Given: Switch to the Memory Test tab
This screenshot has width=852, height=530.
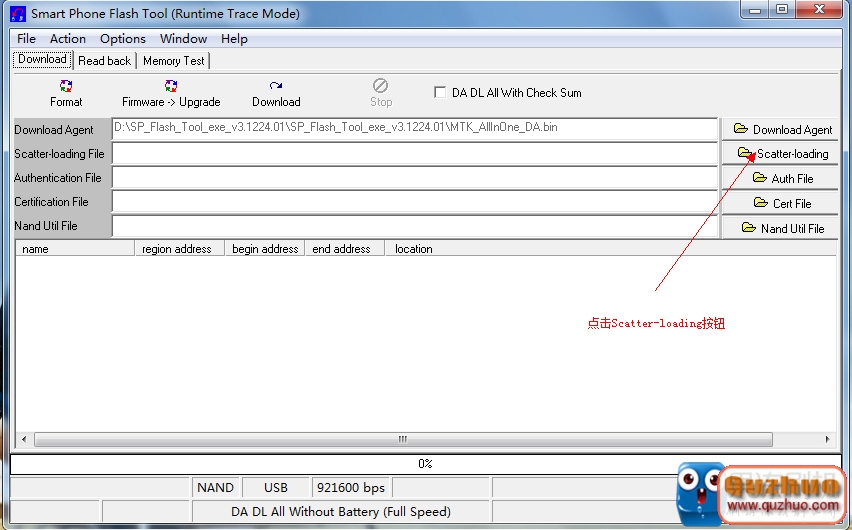Looking at the screenshot, I should tap(174, 60).
